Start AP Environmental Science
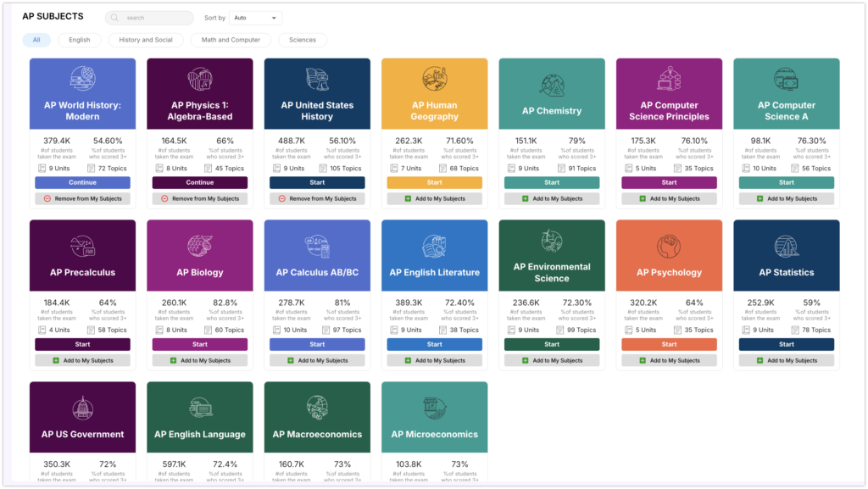Screen dimensions: 868x489 point(552,345)
